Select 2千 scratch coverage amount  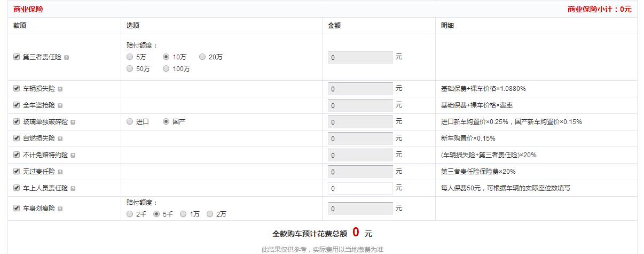(130, 214)
